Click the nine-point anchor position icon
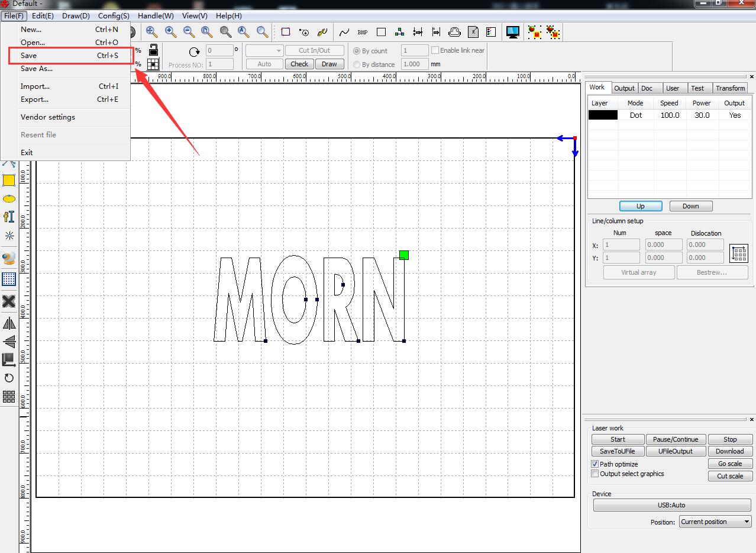 click(x=153, y=64)
